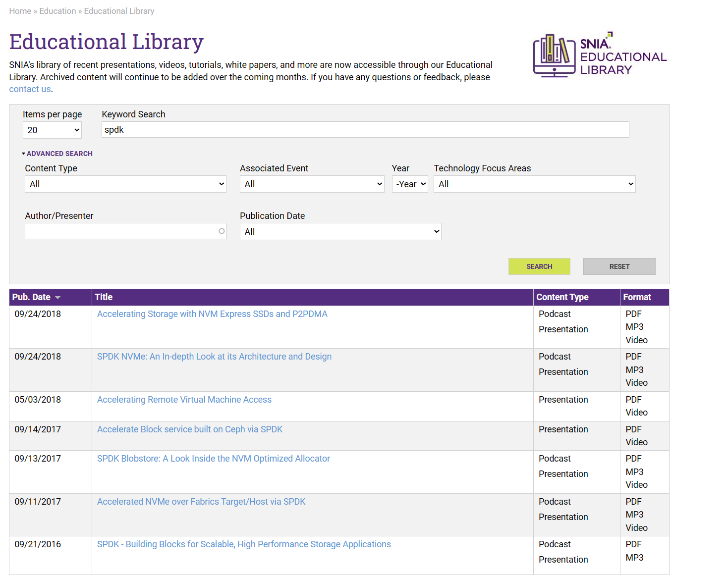Image resolution: width=728 pixels, height=575 pixels.
Task: Open the Items per page dropdown
Action: 52,130
